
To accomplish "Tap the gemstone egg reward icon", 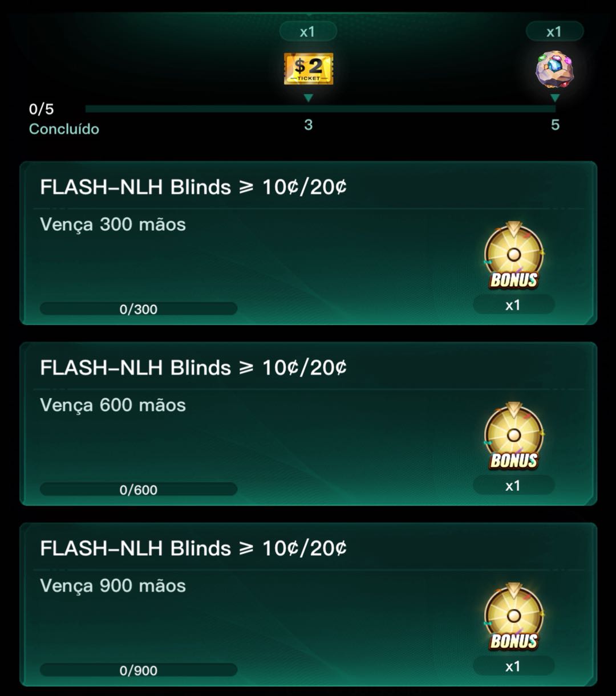I will (x=554, y=69).
